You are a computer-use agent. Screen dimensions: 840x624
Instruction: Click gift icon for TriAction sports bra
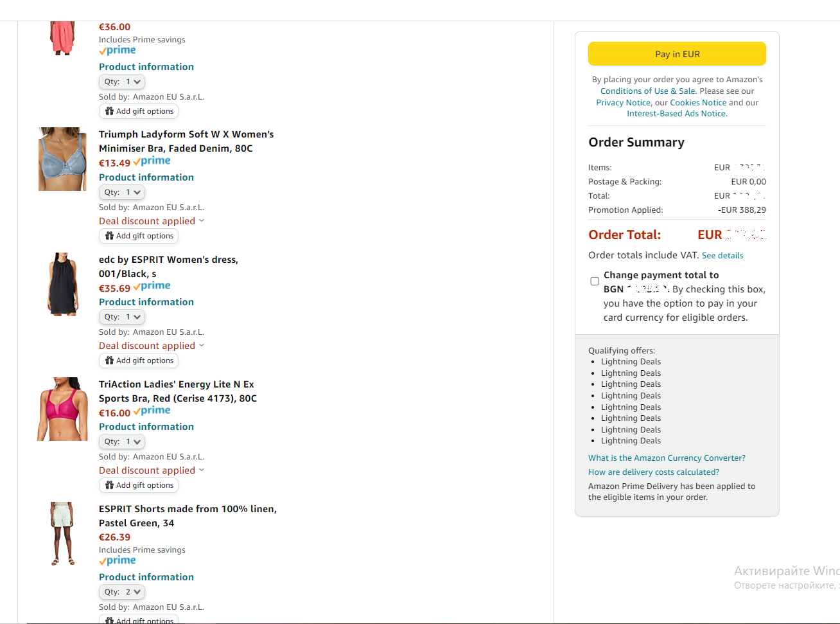point(110,485)
